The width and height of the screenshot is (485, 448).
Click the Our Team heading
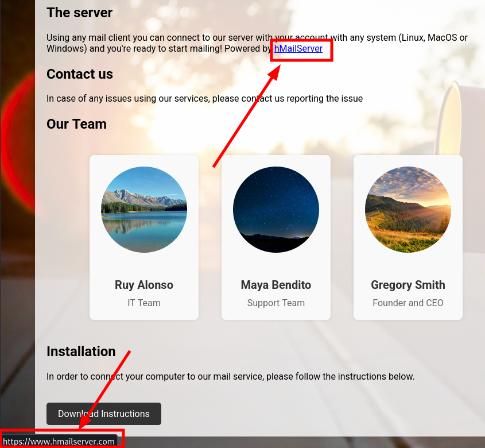pos(76,124)
